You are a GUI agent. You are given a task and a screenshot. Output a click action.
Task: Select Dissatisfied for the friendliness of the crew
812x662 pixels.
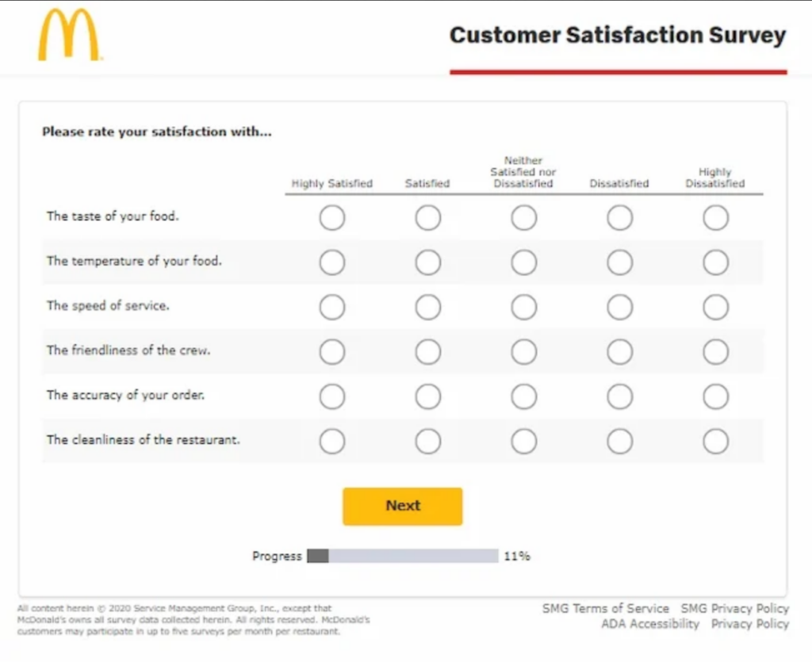tap(619, 351)
